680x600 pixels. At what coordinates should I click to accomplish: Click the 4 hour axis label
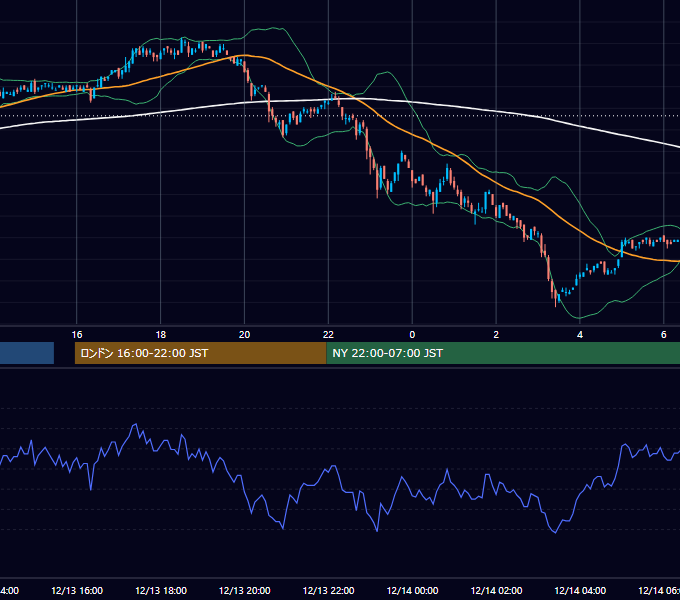[580, 335]
